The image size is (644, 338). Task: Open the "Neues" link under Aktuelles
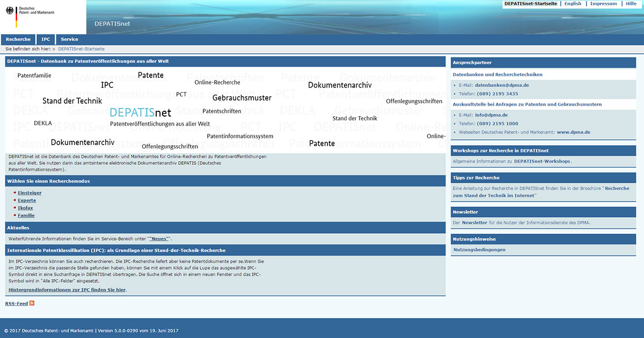point(159,239)
